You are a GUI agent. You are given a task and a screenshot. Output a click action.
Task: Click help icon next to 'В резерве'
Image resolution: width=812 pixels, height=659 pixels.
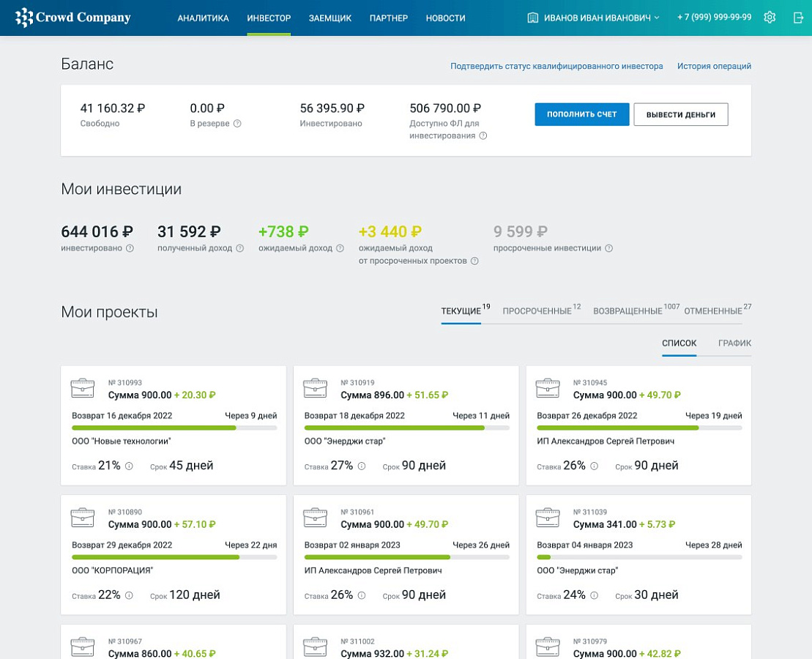coord(237,123)
